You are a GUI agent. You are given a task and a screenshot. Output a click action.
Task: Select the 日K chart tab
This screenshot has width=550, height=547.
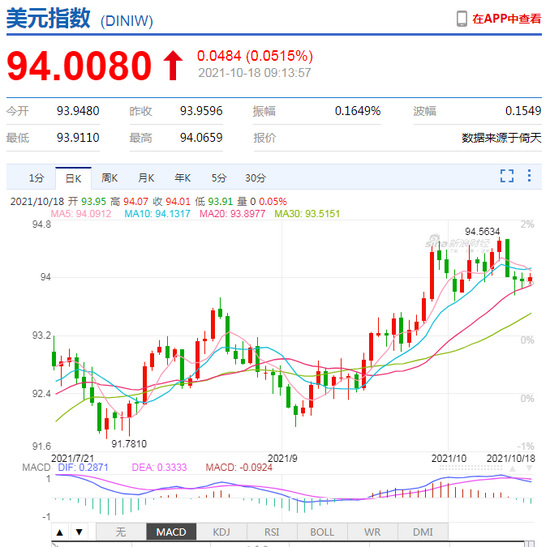(73, 178)
